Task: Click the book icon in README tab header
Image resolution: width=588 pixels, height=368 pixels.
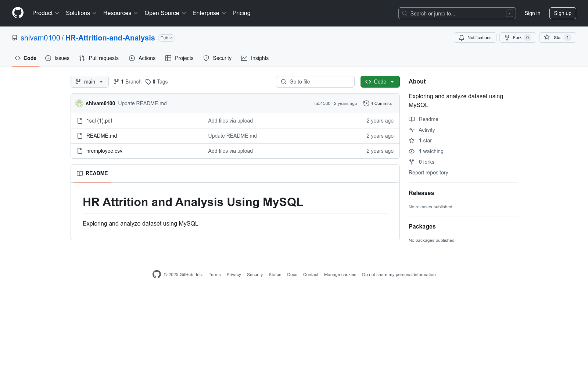Action: click(80, 173)
